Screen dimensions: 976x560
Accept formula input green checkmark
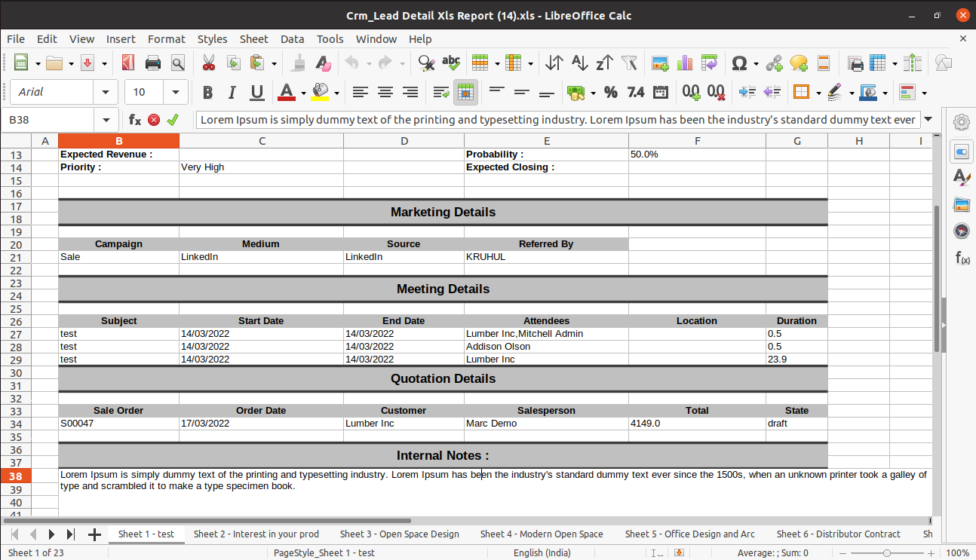[x=173, y=119]
